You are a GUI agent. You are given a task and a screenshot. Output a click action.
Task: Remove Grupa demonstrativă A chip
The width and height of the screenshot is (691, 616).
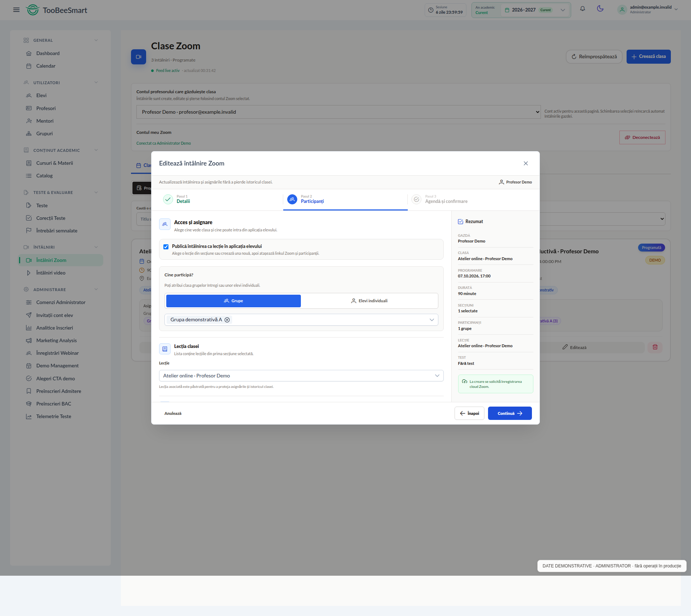[x=227, y=320]
